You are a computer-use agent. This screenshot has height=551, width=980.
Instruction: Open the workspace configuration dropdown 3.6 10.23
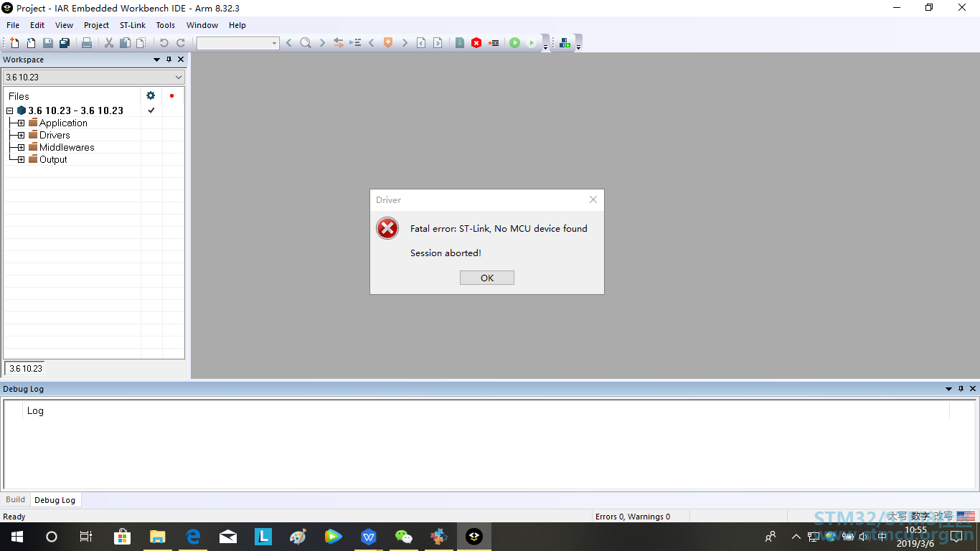point(94,77)
